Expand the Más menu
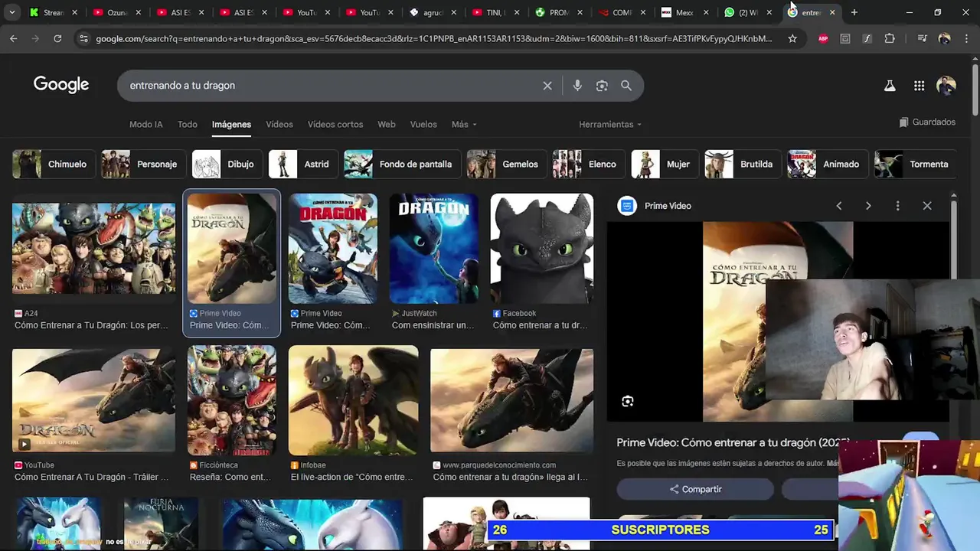The height and width of the screenshot is (551, 980). point(464,124)
